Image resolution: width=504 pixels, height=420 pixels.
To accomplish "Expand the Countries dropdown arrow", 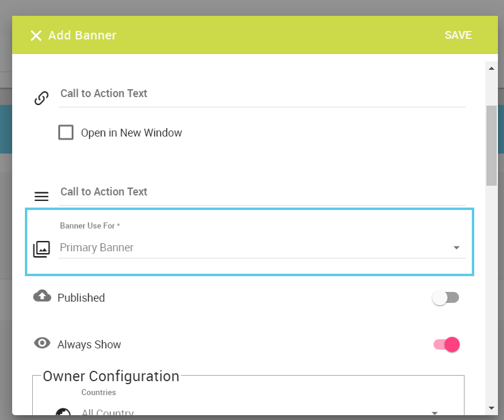I will click(x=435, y=413).
